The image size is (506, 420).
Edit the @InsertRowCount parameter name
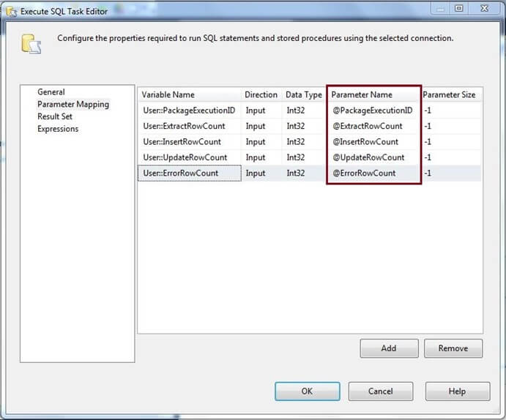coord(374,142)
